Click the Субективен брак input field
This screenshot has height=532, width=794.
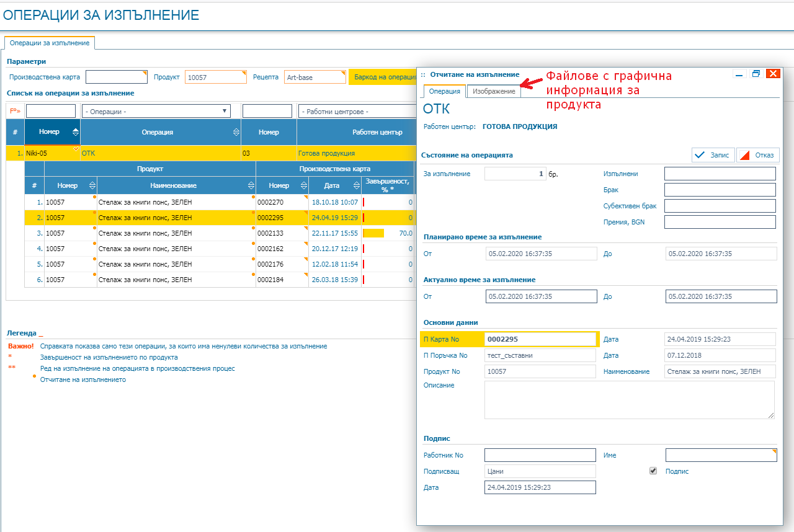[x=720, y=206]
